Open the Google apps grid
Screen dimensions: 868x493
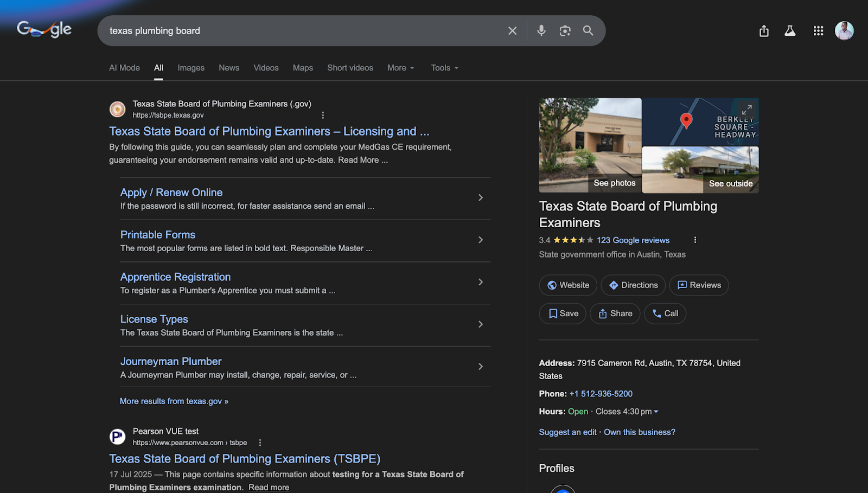[x=818, y=31]
